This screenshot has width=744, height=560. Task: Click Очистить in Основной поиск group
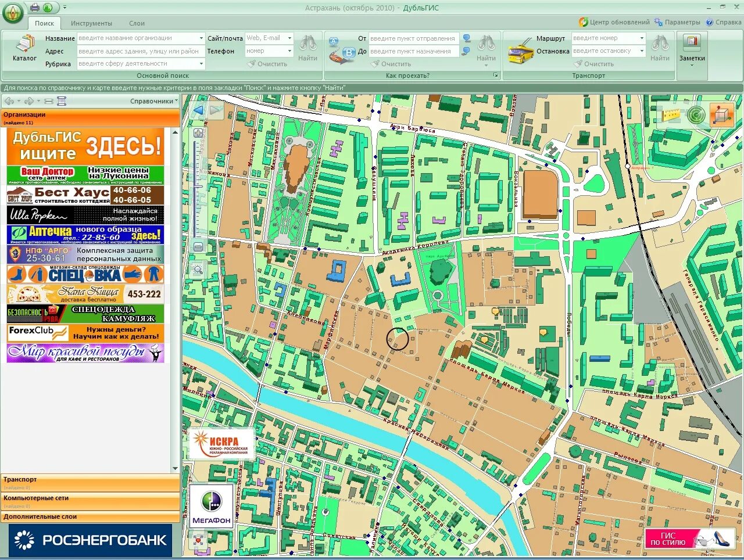point(267,64)
